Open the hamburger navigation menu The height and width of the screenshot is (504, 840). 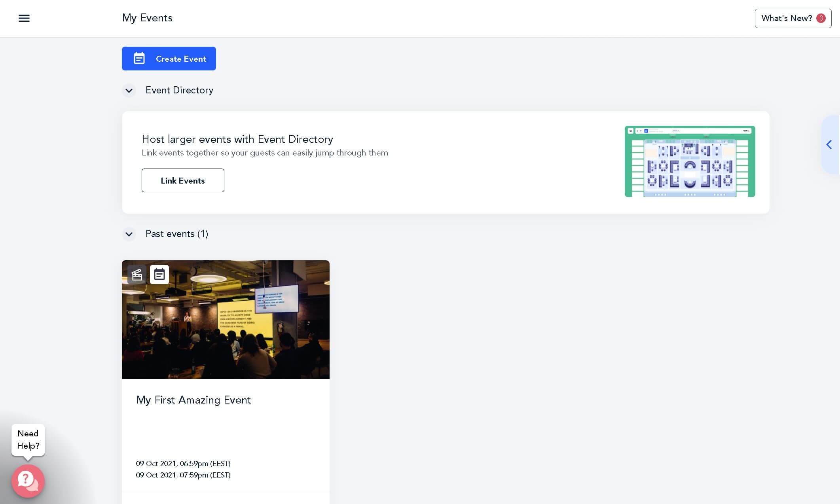(24, 18)
